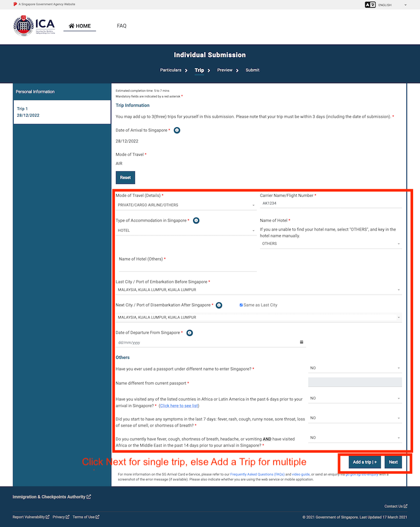Click info icon beside Date of Arrival

177,130
